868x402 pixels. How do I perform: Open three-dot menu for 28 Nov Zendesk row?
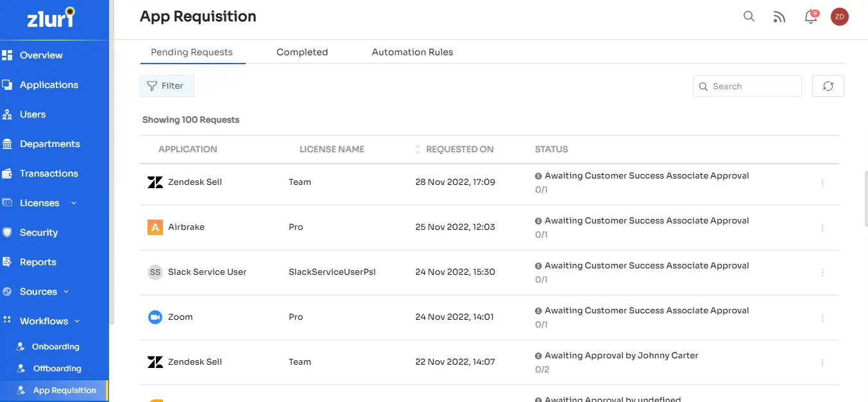point(822,183)
